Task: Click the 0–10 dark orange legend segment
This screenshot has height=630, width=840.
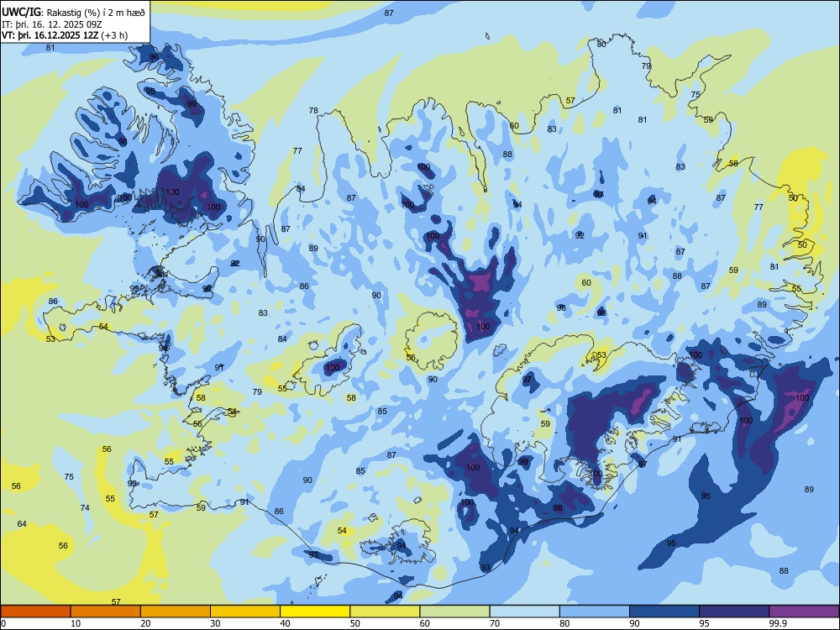Action: 35,612
